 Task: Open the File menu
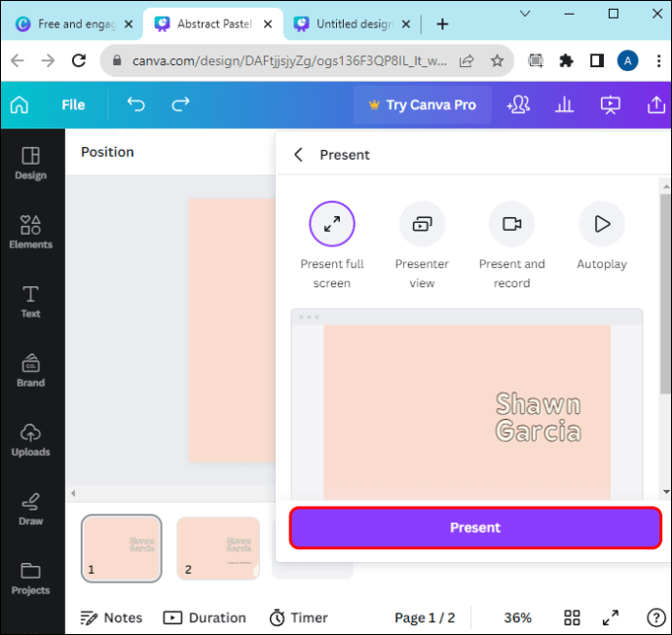tap(73, 105)
